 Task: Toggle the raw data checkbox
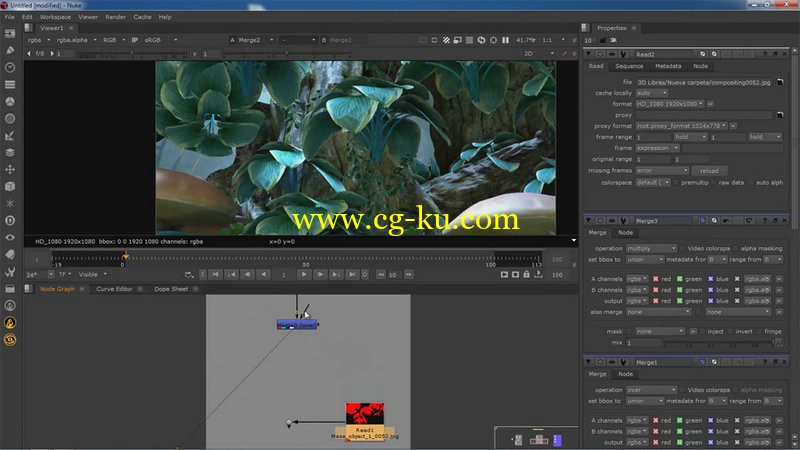coord(714,182)
